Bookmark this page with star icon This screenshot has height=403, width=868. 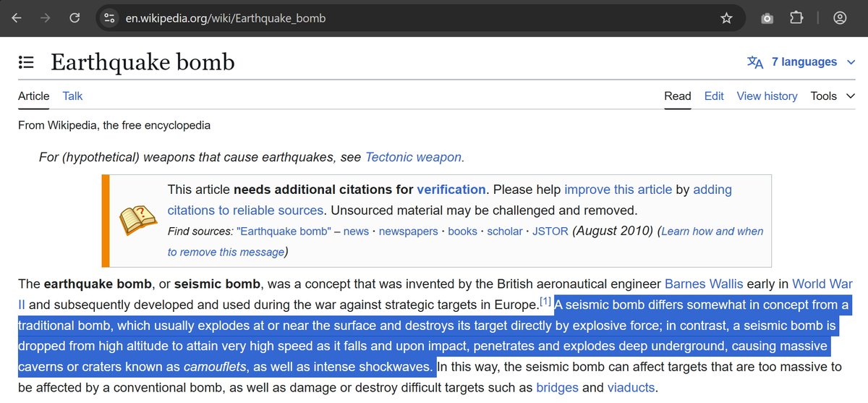[x=726, y=18]
